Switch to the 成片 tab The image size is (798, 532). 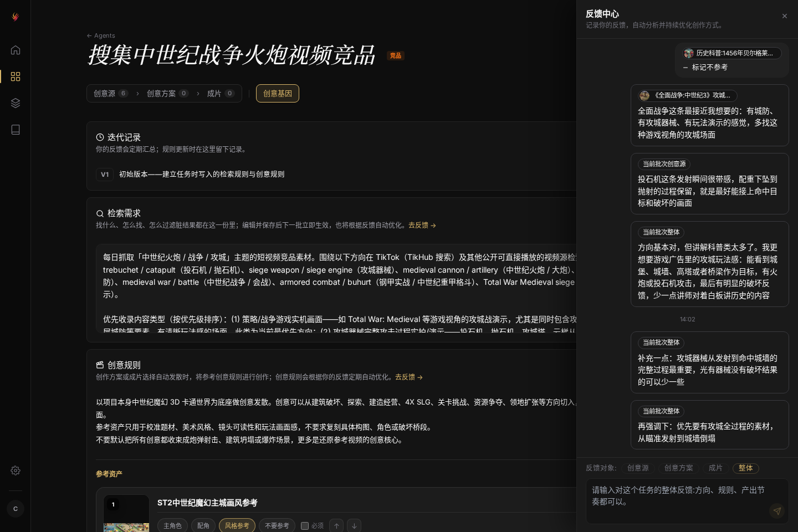221,94
